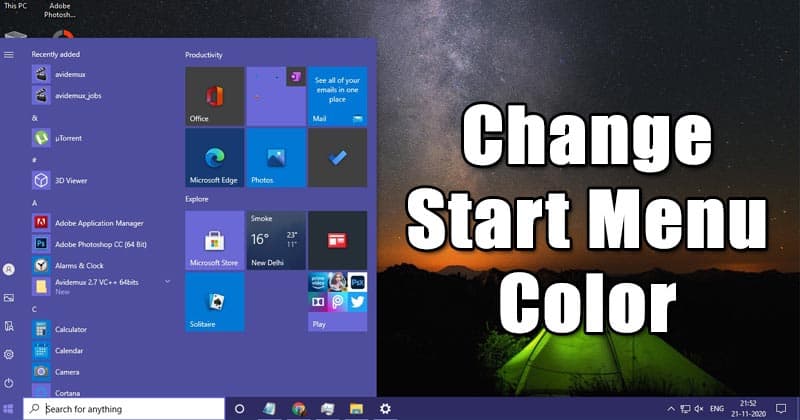Open Chrome from the taskbar
This screenshot has width=800, height=420.
pyautogui.click(x=299, y=409)
